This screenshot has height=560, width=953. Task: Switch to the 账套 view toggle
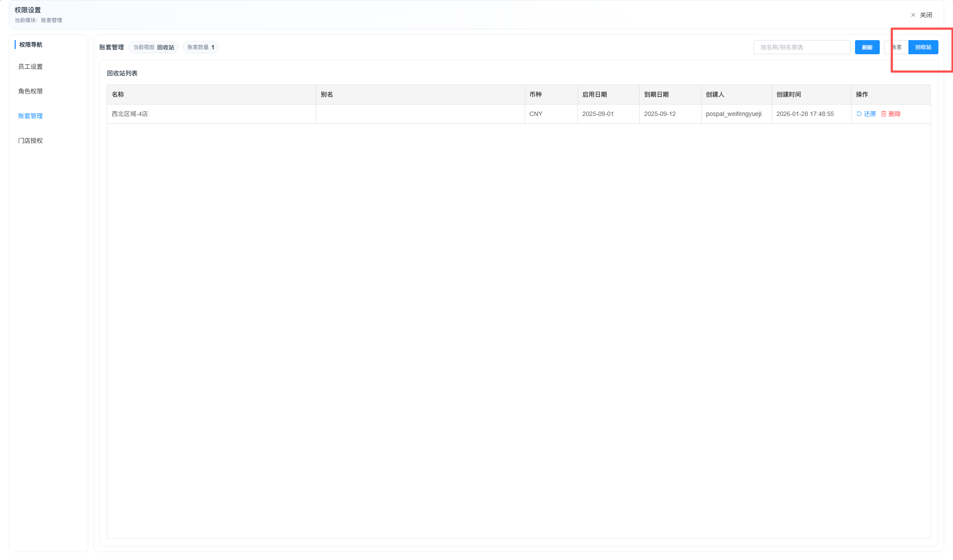(x=897, y=47)
